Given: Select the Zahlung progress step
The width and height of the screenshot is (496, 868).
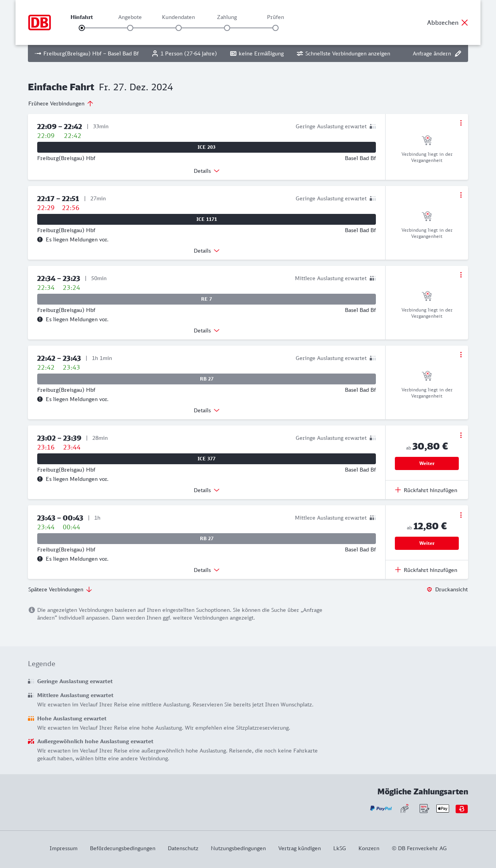Looking at the screenshot, I should click(x=227, y=28).
